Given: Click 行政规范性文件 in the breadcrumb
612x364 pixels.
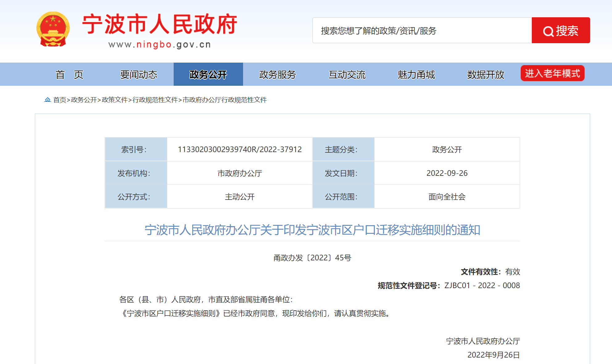Looking at the screenshot, I should coord(155,100).
